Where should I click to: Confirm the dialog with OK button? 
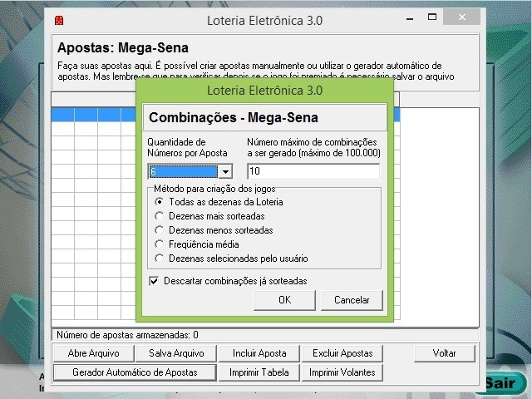point(284,300)
